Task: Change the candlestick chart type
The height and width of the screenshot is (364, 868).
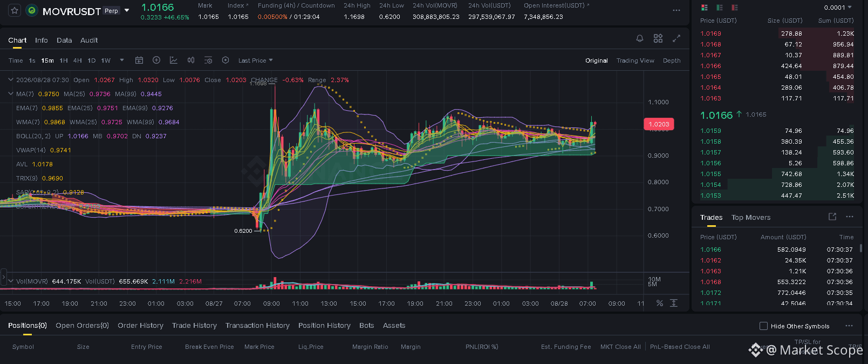Action: pyautogui.click(x=191, y=60)
